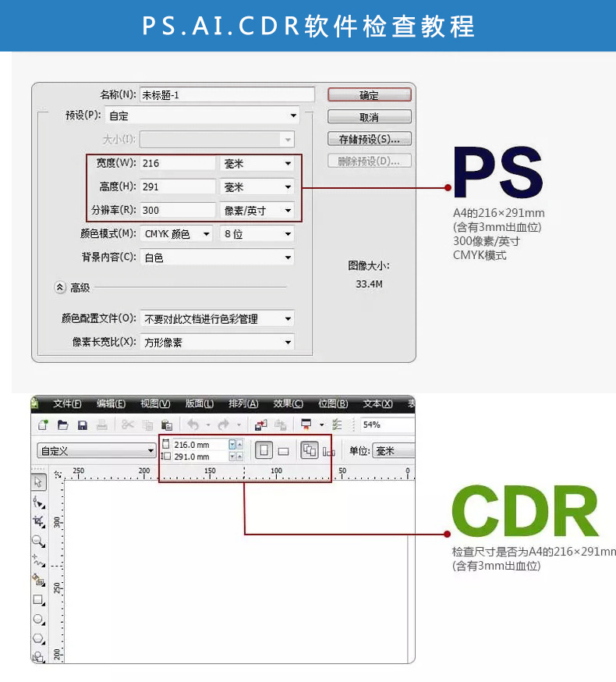Select the Ellipse tool

click(x=39, y=619)
